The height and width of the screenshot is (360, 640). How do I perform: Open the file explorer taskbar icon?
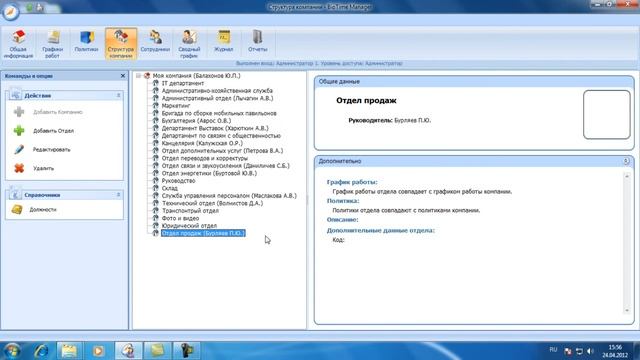(x=69, y=351)
